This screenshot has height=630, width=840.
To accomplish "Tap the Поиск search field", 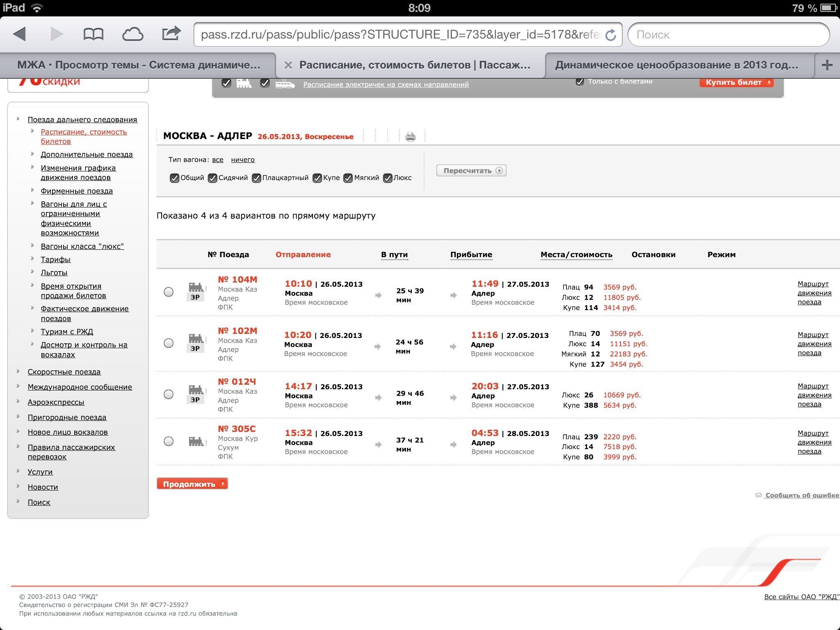I will 728,35.
